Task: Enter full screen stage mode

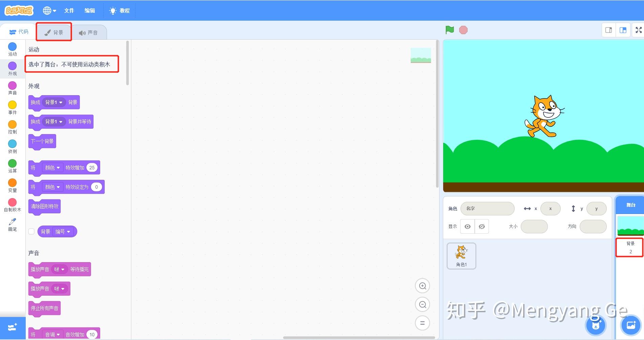Action: coord(639,30)
